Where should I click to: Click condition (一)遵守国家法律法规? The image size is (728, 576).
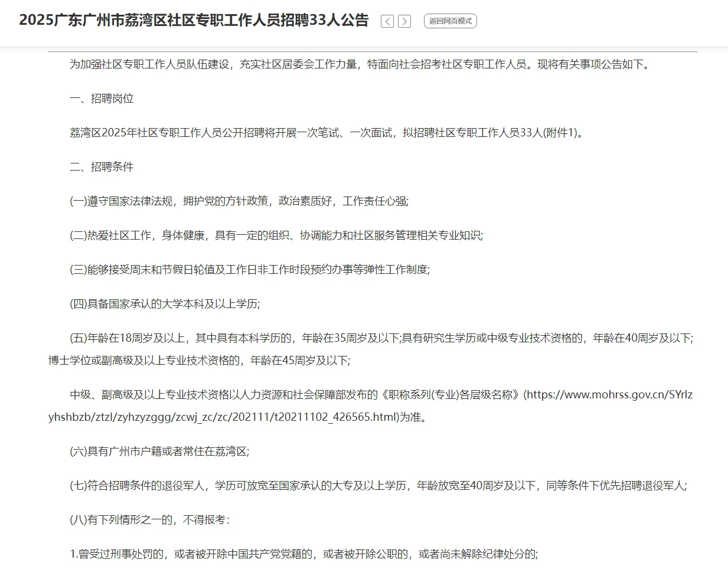(239, 201)
